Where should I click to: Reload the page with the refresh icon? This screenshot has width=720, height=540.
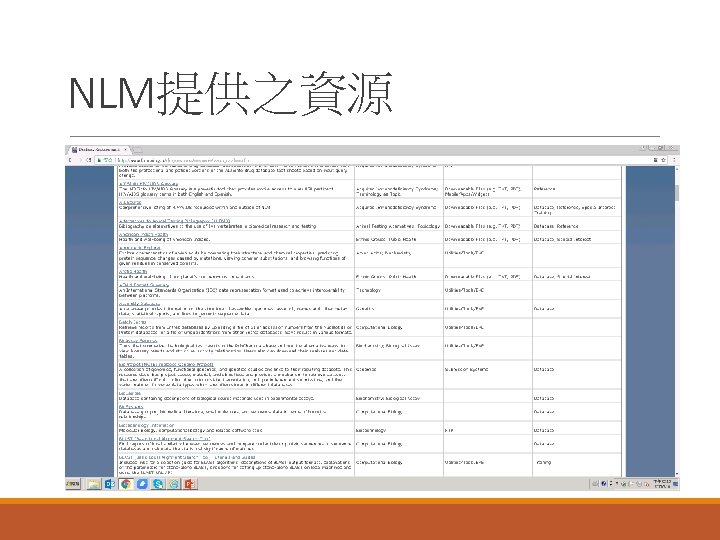click(x=89, y=160)
